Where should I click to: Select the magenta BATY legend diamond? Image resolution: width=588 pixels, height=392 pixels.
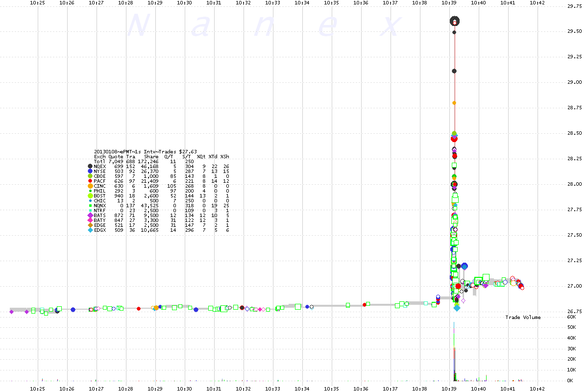point(90,220)
